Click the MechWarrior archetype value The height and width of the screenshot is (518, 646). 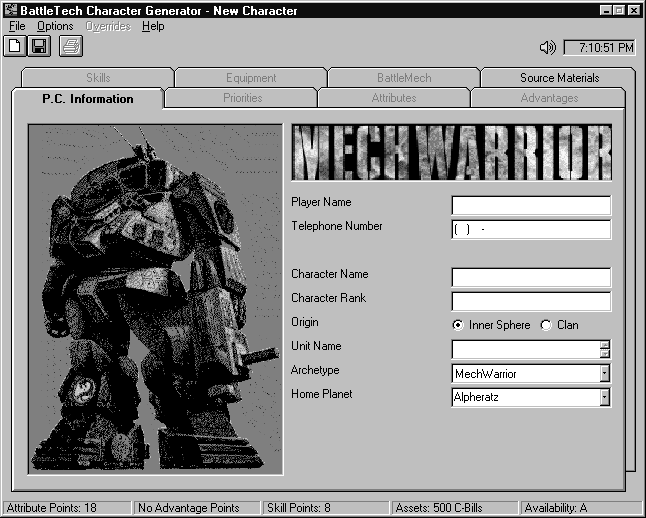pyautogui.click(x=485, y=374)
